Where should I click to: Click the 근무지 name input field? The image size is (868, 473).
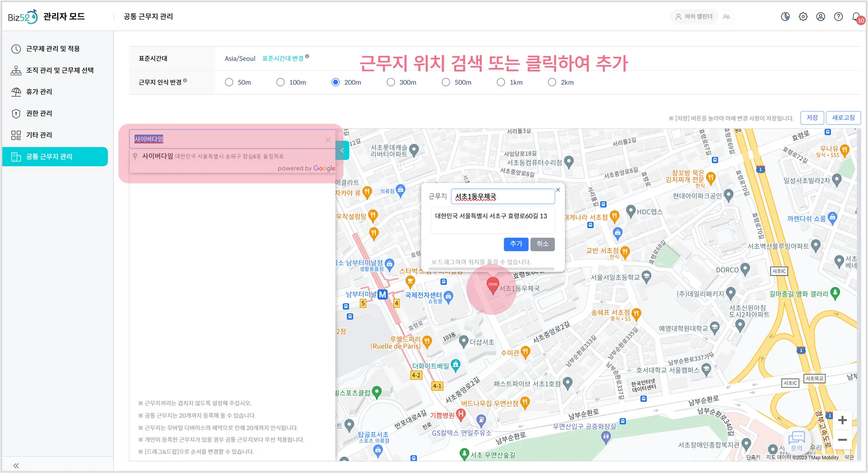coord(503,197)
